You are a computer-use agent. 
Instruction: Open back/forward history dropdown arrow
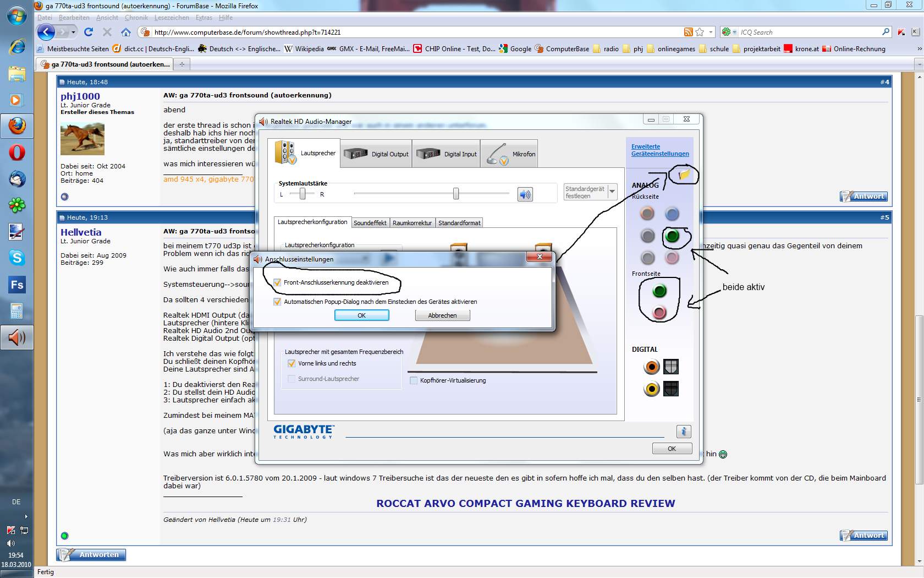point(74,32)
